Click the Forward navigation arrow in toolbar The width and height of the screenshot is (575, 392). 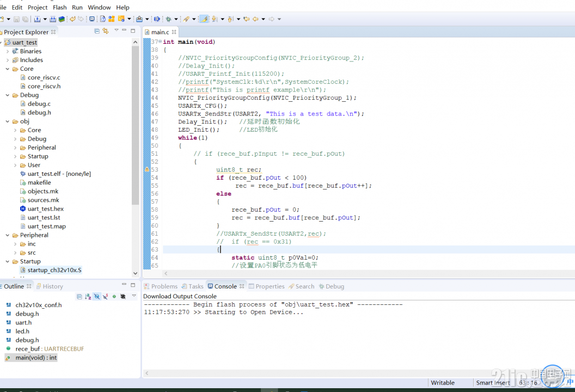(271, 19)
